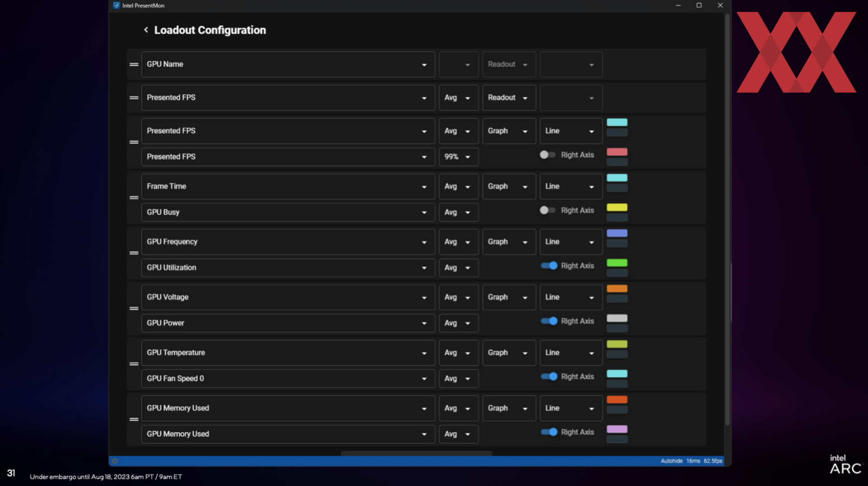Click the Loadout Configuration heading
Viewport: 868px width, 486px height.
coord(210,30)
